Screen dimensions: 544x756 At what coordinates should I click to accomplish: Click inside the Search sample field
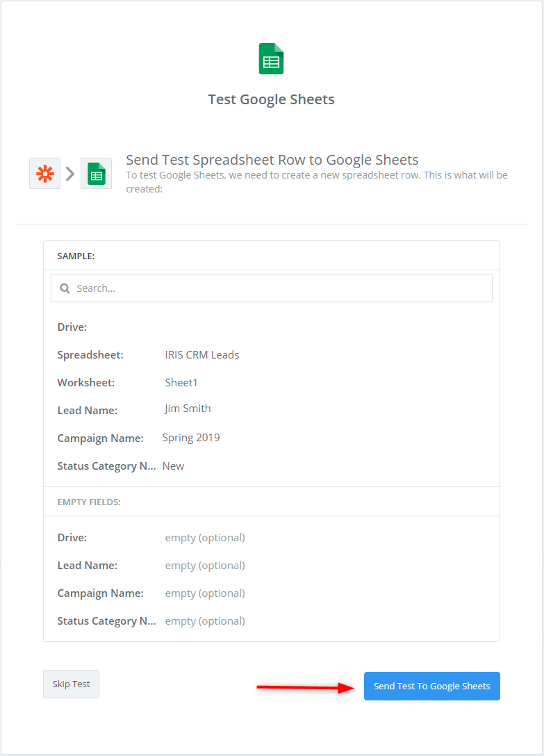coord(272,288)
